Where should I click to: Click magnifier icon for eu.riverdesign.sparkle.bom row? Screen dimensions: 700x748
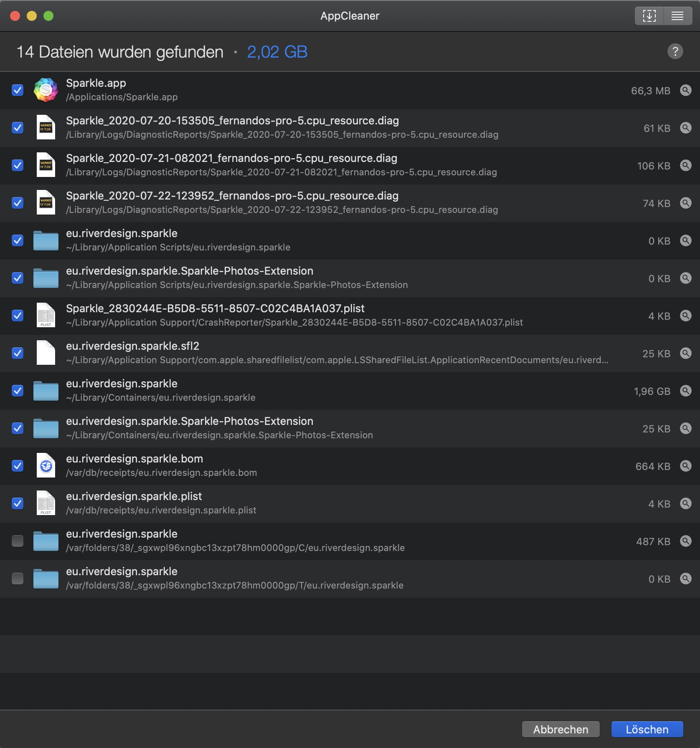[686, 466]
